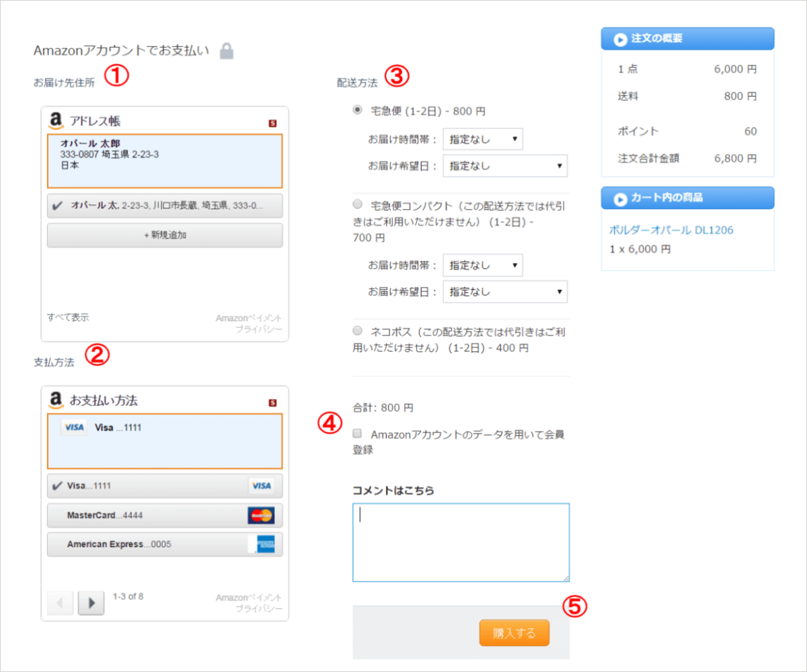807x672 pixels.
Task: Select the 宅急便コンパクト 700 円 shipping option
Action: (x=358, y=203)
